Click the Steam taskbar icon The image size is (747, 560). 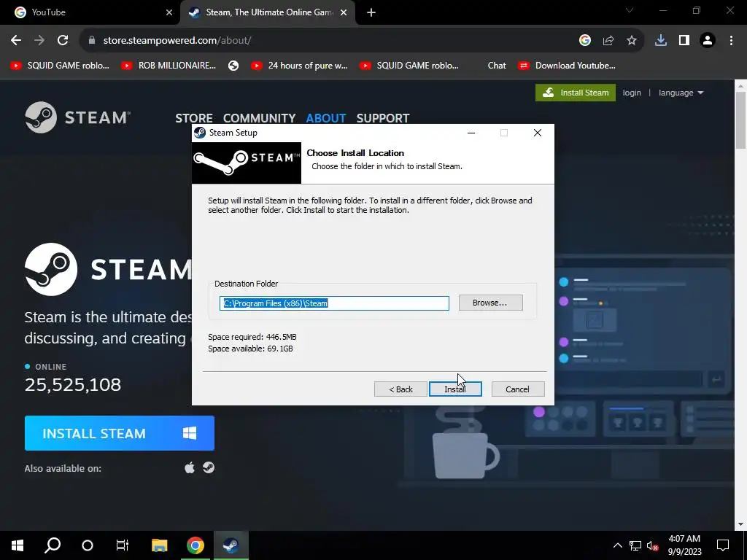click(x=231, y=545)
